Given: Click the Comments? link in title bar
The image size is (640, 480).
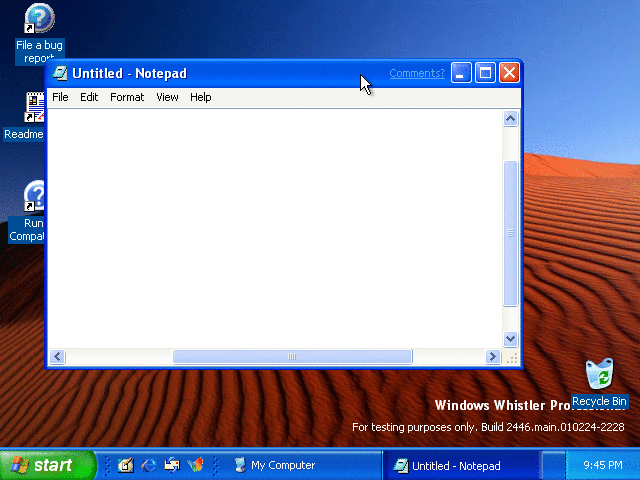Looking at the screenshot, I should tap(417, 73).
